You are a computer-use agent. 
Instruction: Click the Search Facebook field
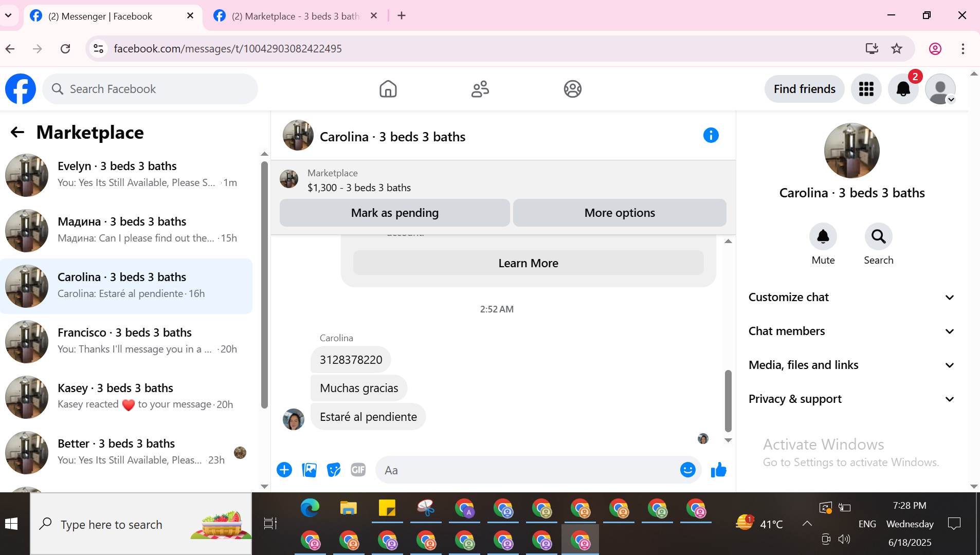150,89
